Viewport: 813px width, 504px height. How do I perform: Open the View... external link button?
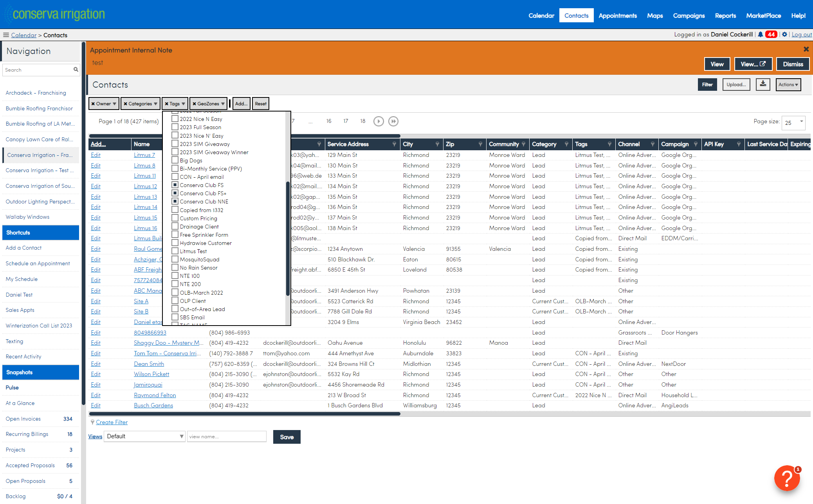coord(753,64)
